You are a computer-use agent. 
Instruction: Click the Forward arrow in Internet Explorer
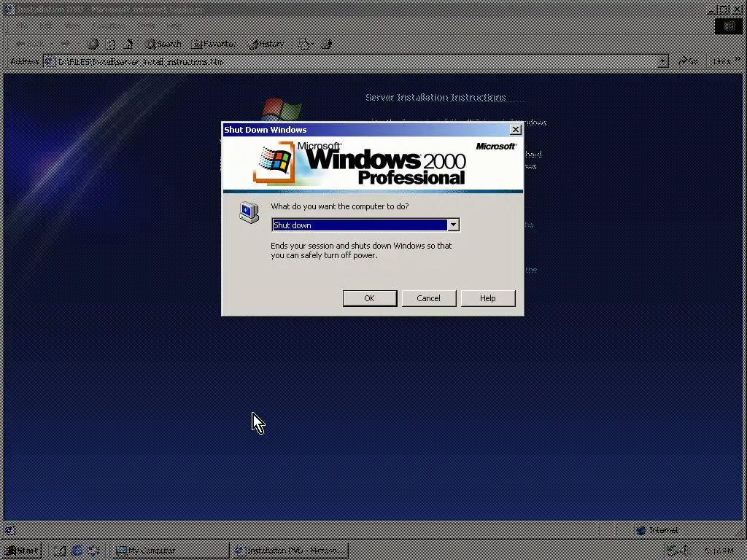point(65,44)
